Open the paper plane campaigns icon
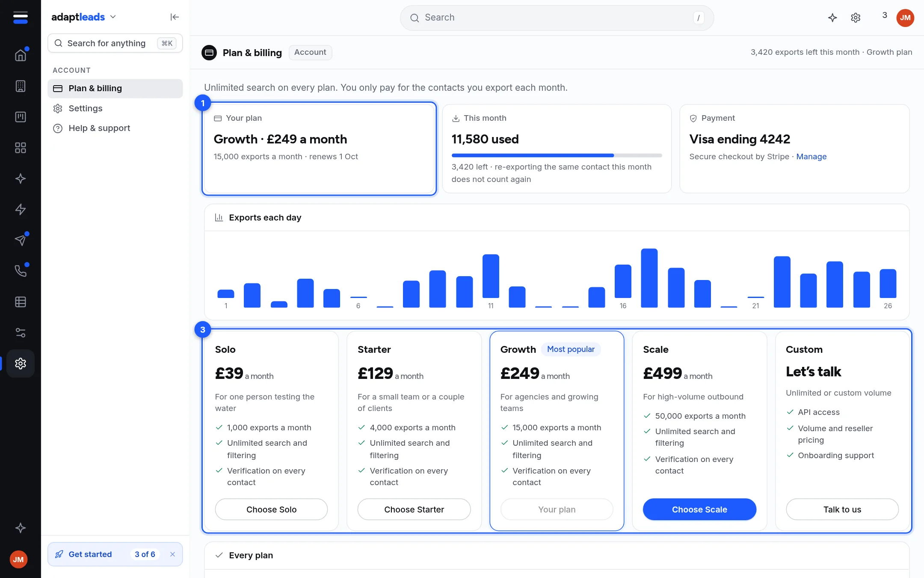This screenshot has height=578, width=924. (x=21, y=240)
